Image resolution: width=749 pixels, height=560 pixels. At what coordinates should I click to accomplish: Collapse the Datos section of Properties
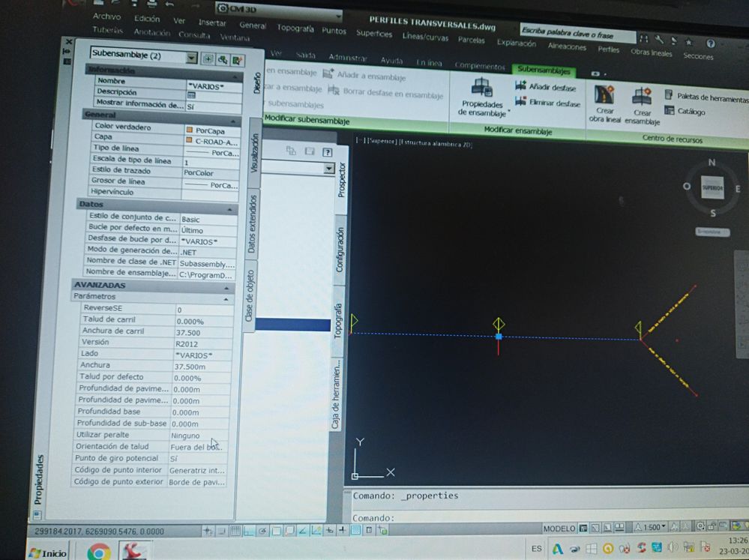pyautogui.click(x=229, y=209)
